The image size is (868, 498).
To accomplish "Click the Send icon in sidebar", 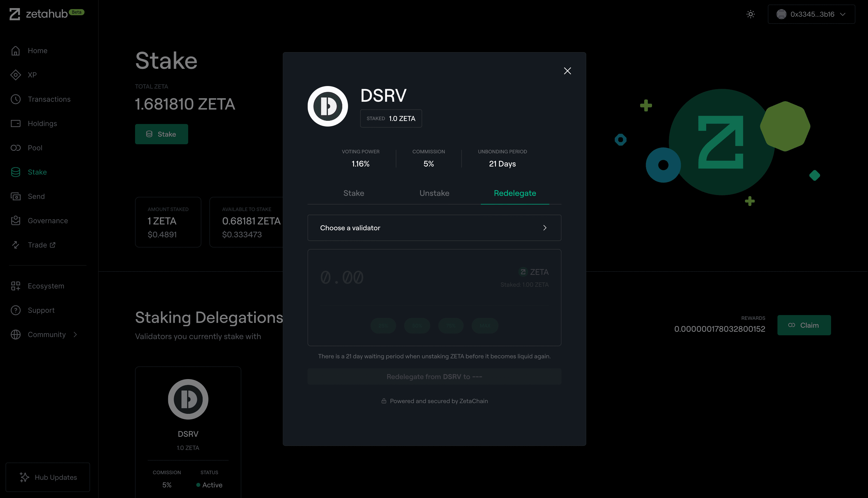I will coord(15,196).
